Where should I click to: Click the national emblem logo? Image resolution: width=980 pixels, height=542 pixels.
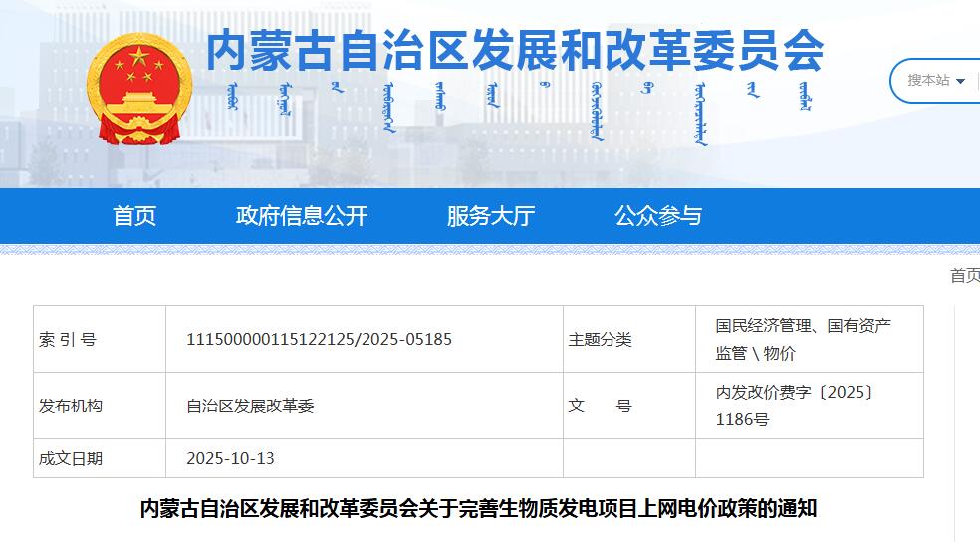click(x=138, y=88)
